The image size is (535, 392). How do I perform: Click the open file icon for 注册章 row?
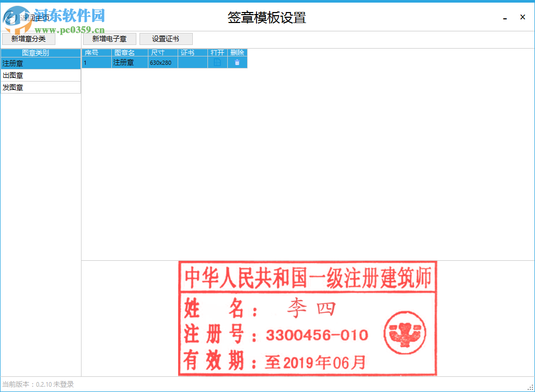point(217,62)
